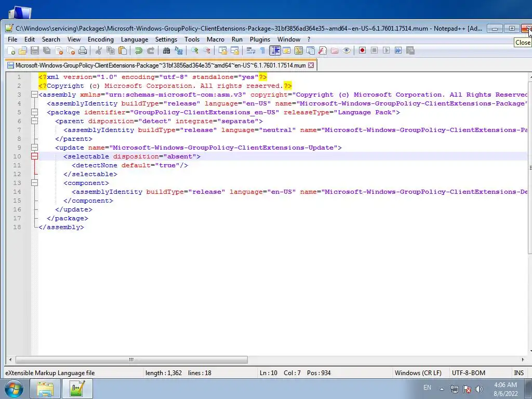Collapse the parent fold on line 6
This screenshot has width=532, height=399.
(x=34, y=121)
